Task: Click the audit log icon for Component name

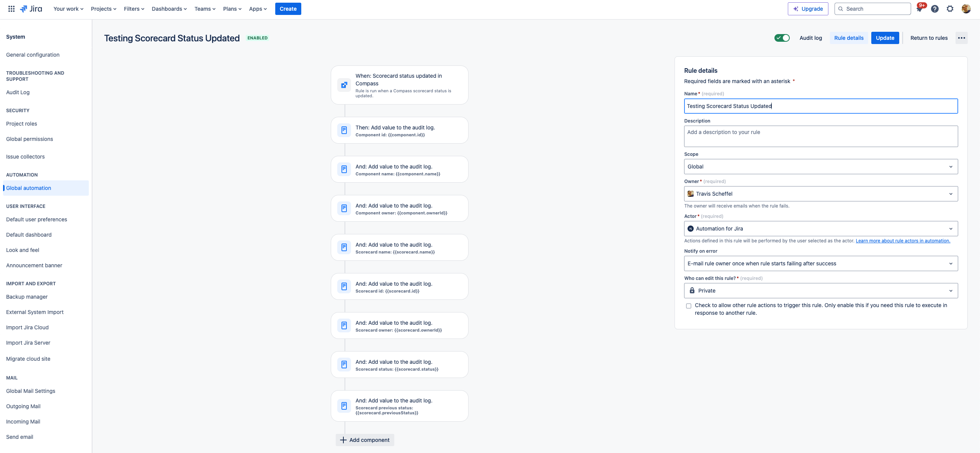Action: 344,169
